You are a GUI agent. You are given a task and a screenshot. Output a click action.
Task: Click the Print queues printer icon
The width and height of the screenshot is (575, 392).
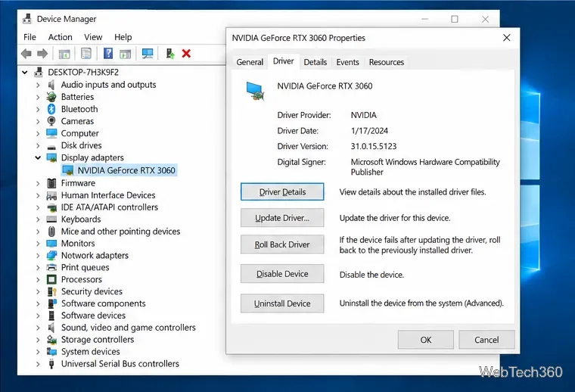point(51,267)
